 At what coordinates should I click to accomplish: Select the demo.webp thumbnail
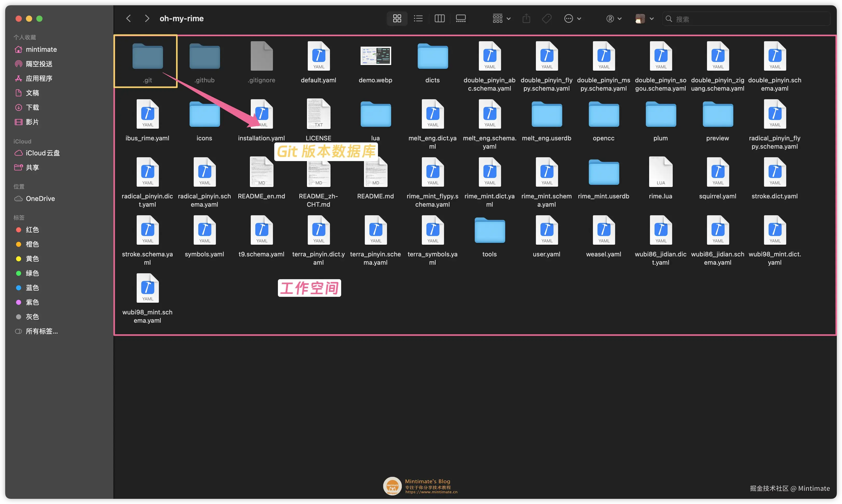coord(375,56)
